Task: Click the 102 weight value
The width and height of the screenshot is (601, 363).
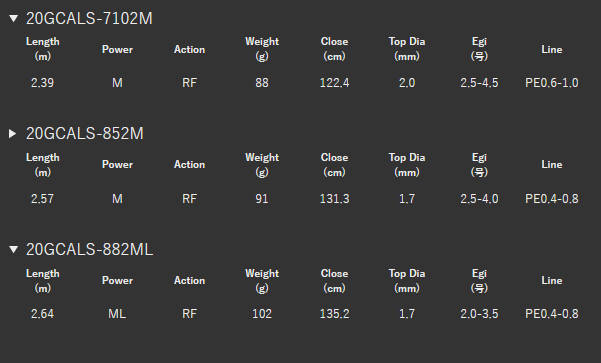Action: point(262,314)
